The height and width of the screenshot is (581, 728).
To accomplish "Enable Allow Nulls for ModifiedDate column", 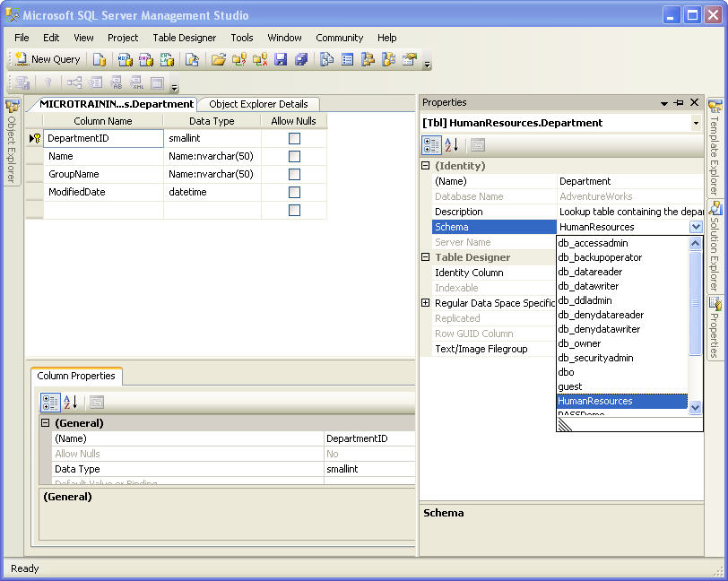I will pos(294,193).
